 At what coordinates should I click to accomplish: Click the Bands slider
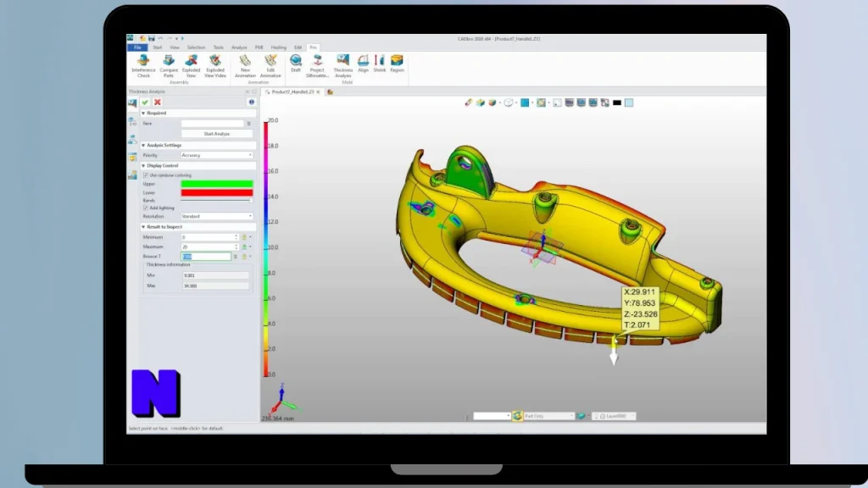[217, 201]
